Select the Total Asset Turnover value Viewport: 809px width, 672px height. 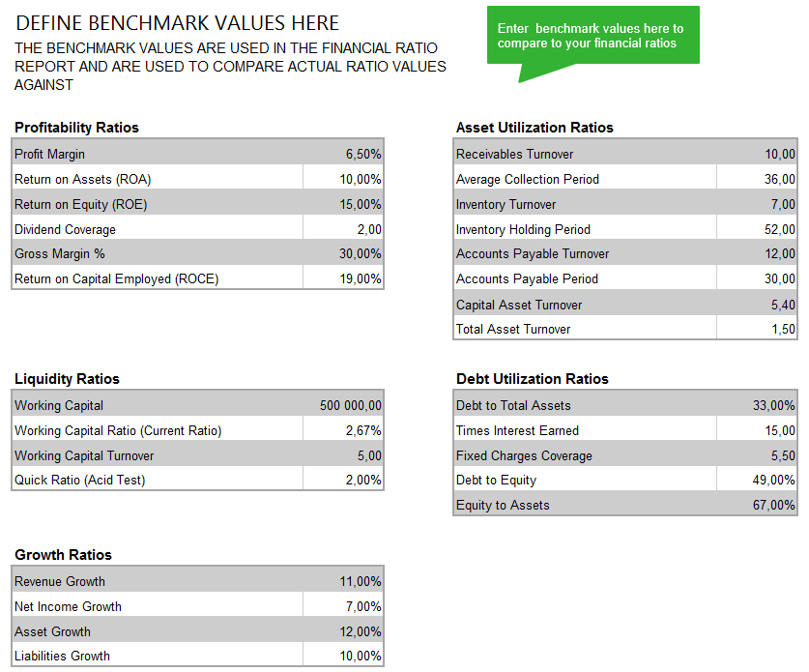[757, 329]
